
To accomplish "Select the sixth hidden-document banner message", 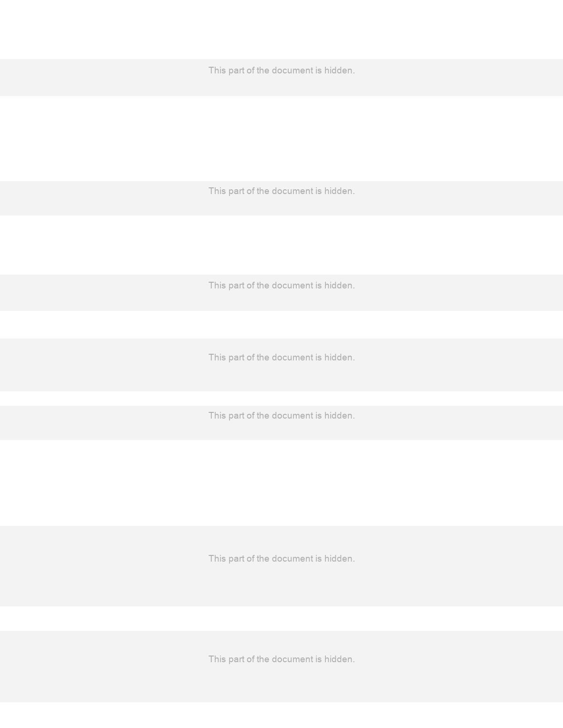I will [x=281, y=559].
